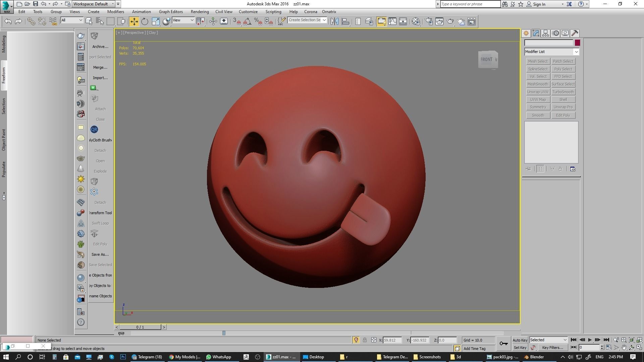Open Key Filters... dialog
This screenshot has height=362, width=644.
tap(552, 348)
